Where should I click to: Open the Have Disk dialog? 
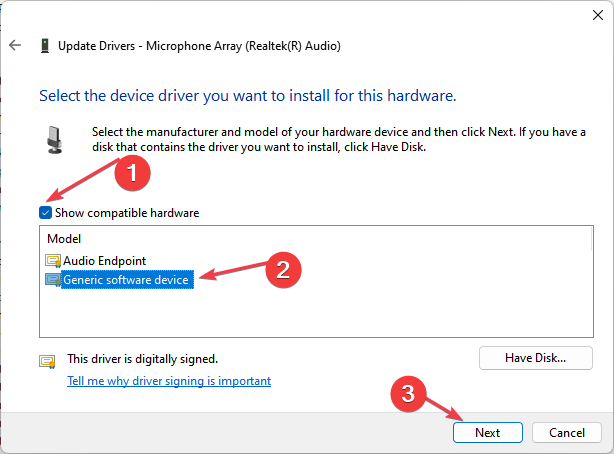point(535,358)
